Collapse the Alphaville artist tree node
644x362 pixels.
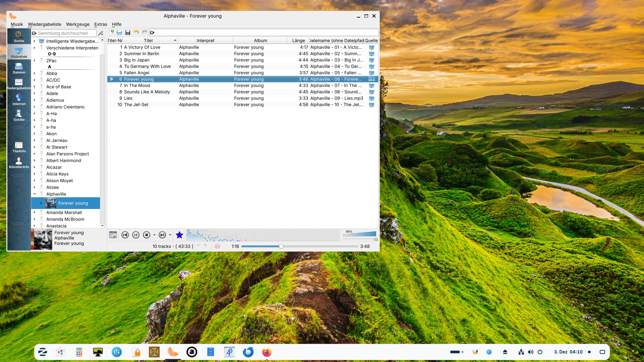coord(34,194)
